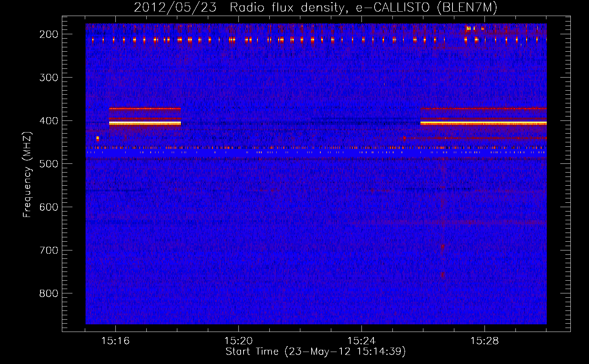Viewport: 589px width, 364px height.
Task: Click the 15:28 time tick label
Action: (485, 341)
